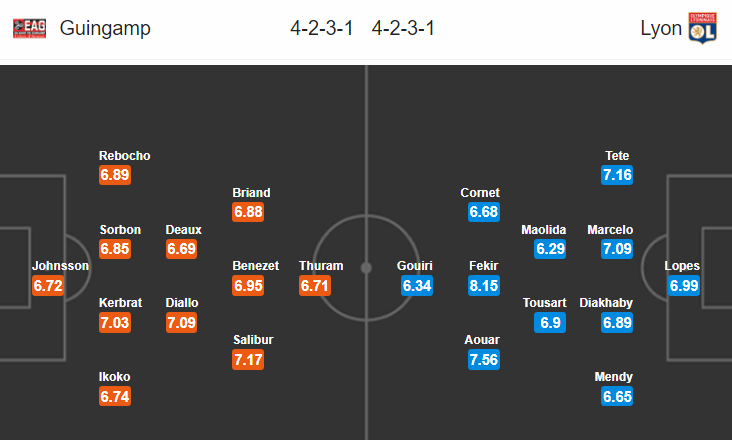The image size is (732, 440).
Task: Open the Guingamp team name link
Action: (x=105, y=28)
